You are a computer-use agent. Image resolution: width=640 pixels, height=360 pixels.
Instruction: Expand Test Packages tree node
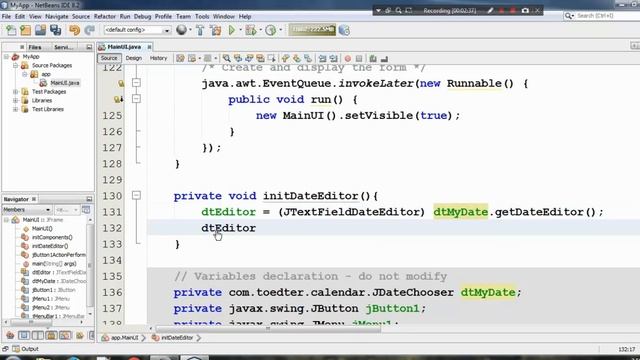point(16,92)
